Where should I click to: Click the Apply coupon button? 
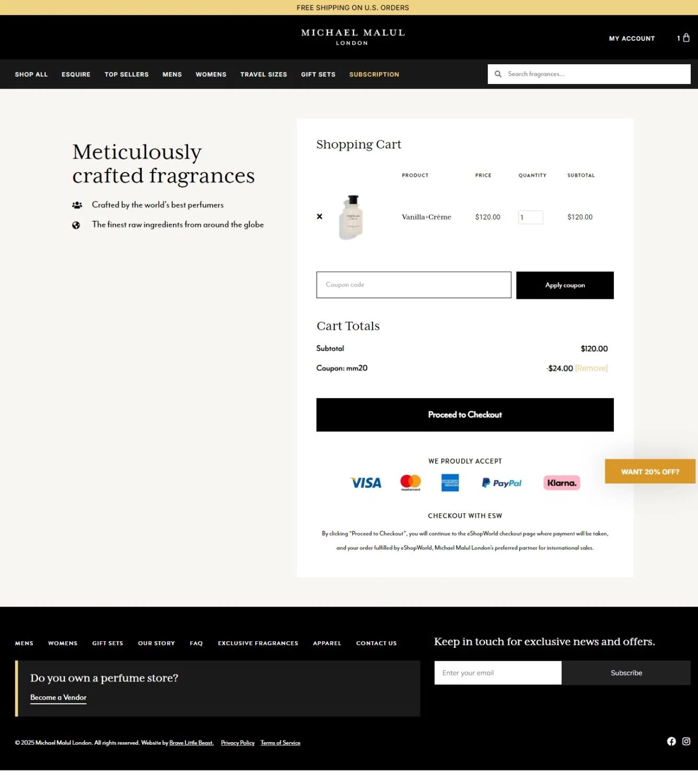click(x=565, y=285)
